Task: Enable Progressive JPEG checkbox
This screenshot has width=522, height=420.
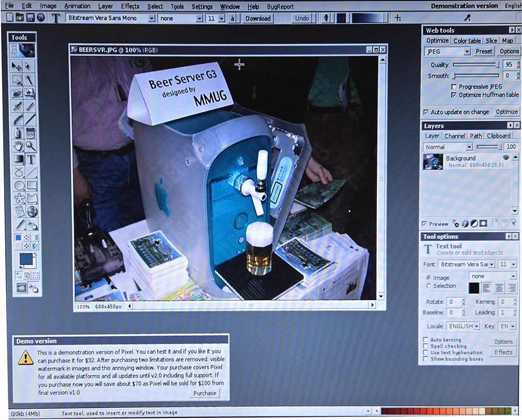Action: 454,87
